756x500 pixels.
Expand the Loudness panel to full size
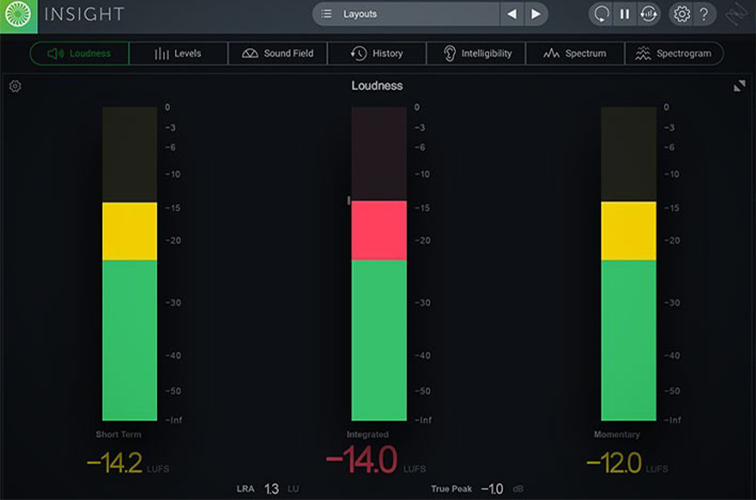coord(739,86)
